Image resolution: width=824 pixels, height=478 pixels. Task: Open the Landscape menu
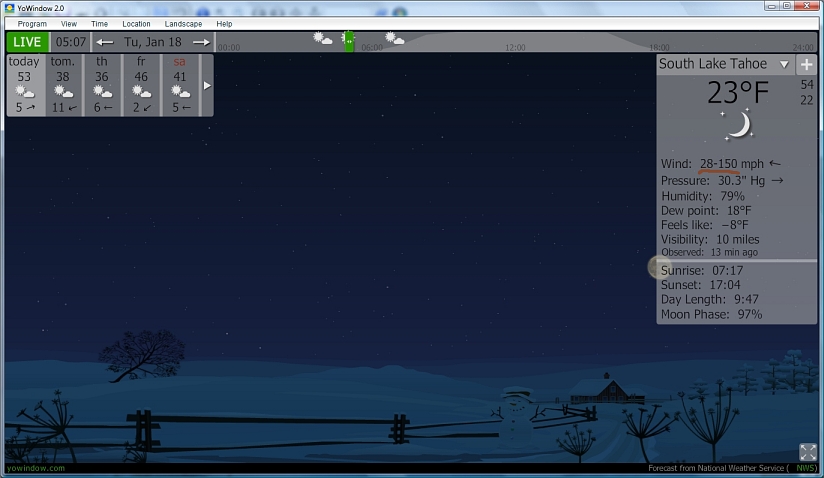183,23
